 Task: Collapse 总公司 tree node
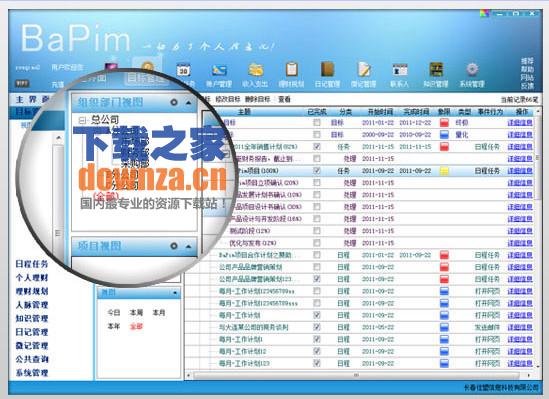(82, 120)
